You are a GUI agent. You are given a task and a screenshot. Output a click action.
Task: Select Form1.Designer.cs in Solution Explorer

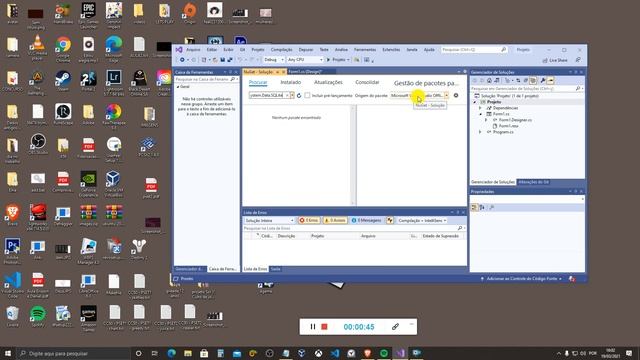[515, 120]
